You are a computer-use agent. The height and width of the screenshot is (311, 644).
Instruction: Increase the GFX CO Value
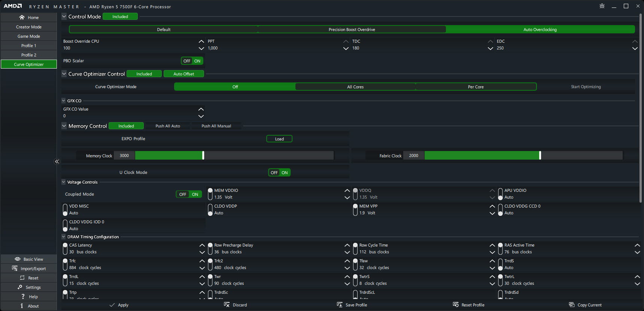pyautogui.click(x=201, y=109)
